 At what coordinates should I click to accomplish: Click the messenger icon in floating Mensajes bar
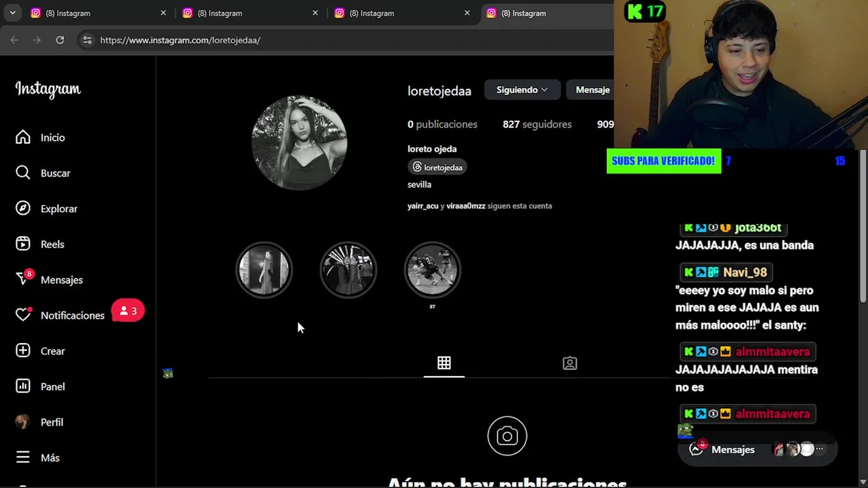point(696,449)
